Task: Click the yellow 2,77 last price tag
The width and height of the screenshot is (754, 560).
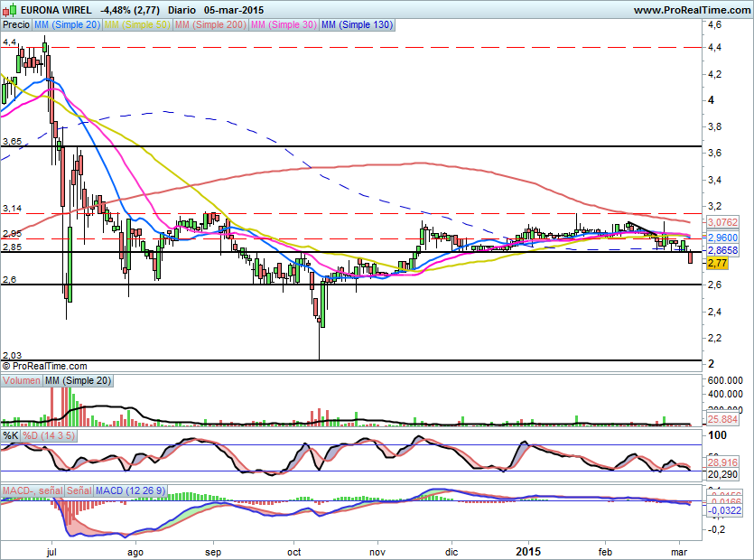Action: 717,263
